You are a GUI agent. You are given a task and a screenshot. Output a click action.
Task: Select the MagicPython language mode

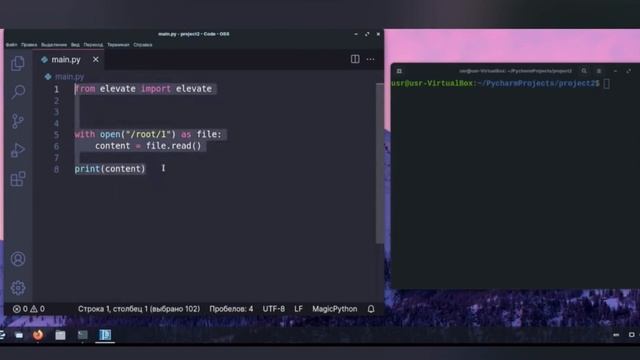click(335, 309)
